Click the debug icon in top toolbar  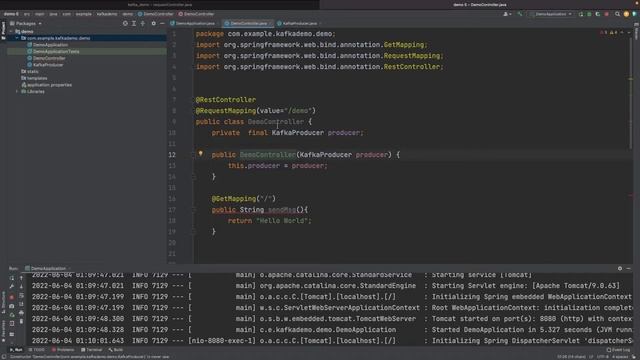[x=589, y=14]
